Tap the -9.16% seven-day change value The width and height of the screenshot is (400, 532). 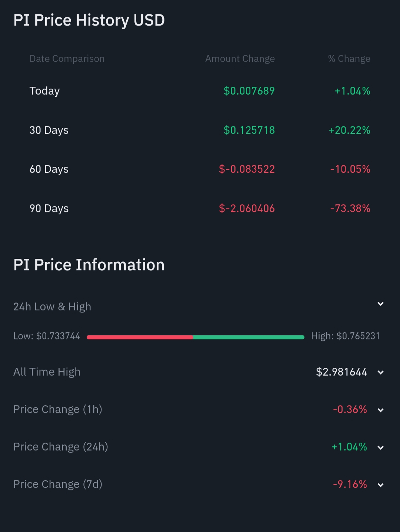[350, 484]
